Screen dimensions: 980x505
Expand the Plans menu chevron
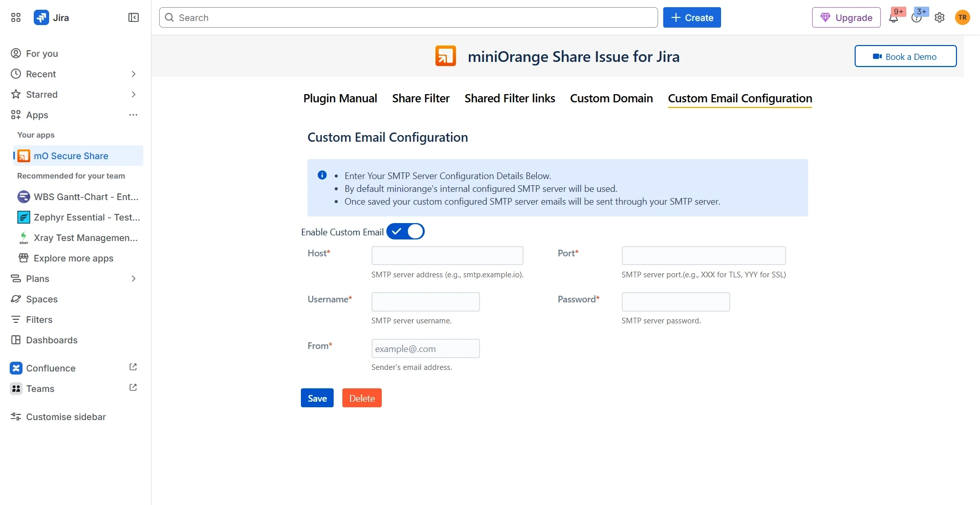[134, 278]
